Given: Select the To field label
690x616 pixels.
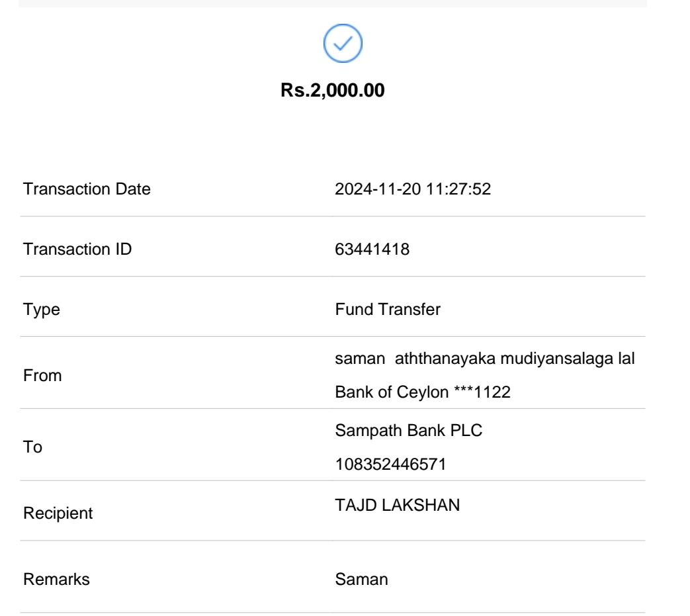Looking at the screenshot, I should 33,447.
